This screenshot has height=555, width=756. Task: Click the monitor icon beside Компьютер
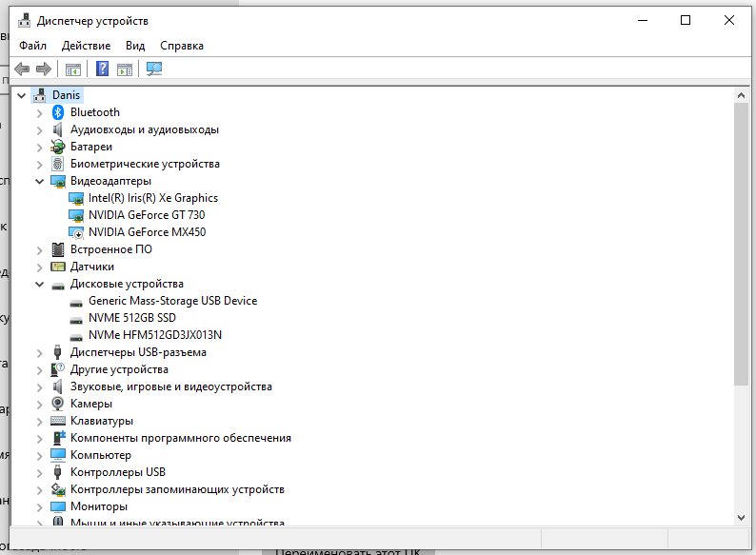[x=58, y=455]
